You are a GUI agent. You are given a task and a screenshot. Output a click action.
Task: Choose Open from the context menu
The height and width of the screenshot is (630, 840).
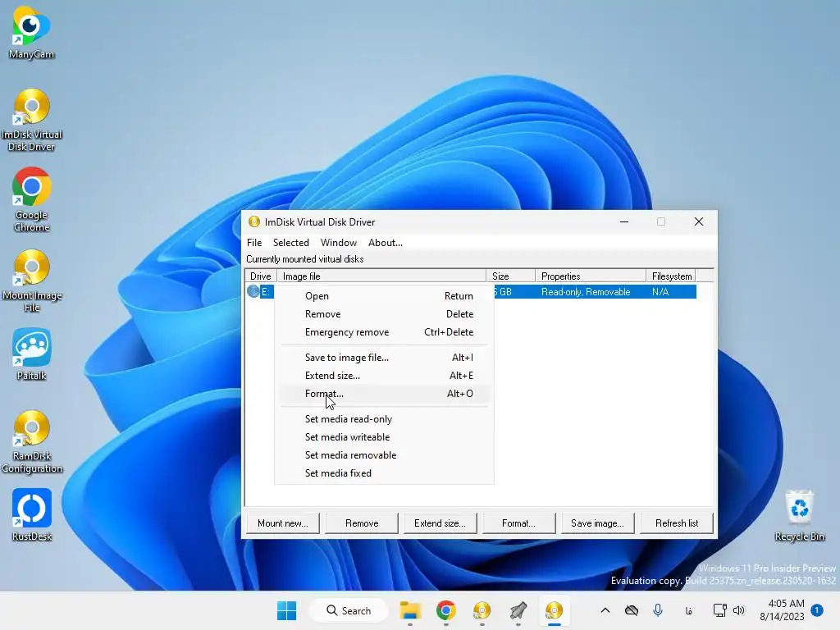(384, 295)
